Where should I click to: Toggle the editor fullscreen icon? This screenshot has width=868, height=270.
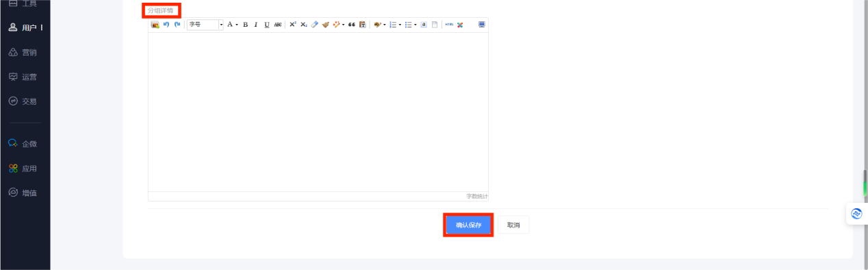tap(482, 25)
